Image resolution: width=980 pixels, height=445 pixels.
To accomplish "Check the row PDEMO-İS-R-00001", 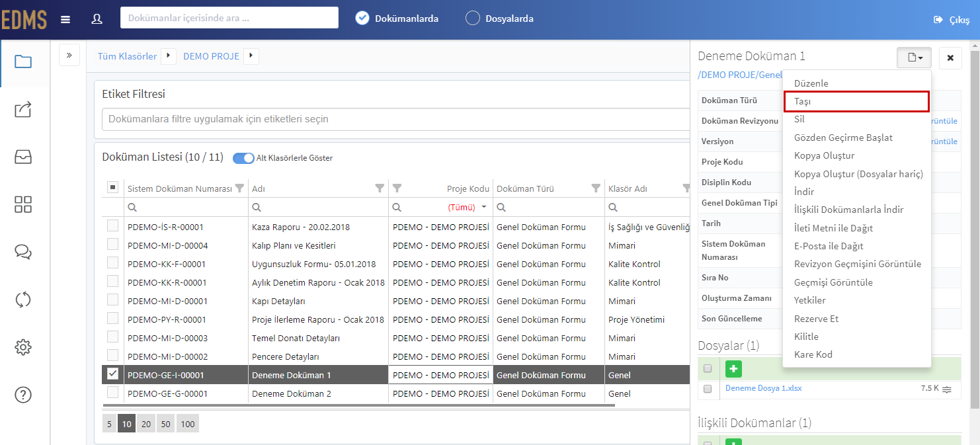I will pyautogui.click(x=112, y=226).
